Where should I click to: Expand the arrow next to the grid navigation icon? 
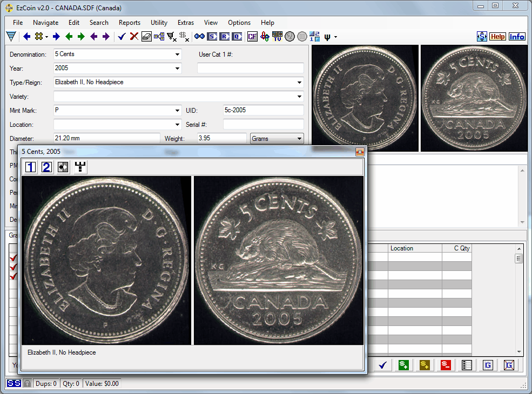click(x=46, y=37)
